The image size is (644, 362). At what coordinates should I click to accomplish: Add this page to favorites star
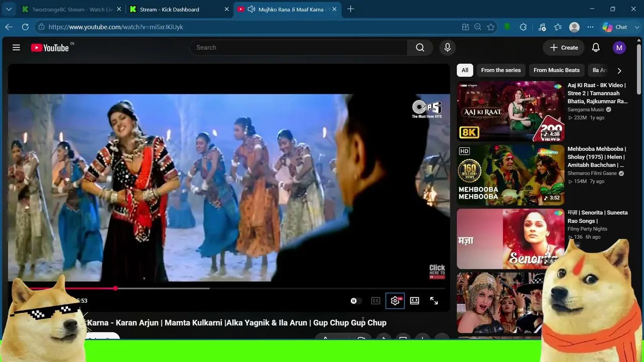(x=491, y=27)
